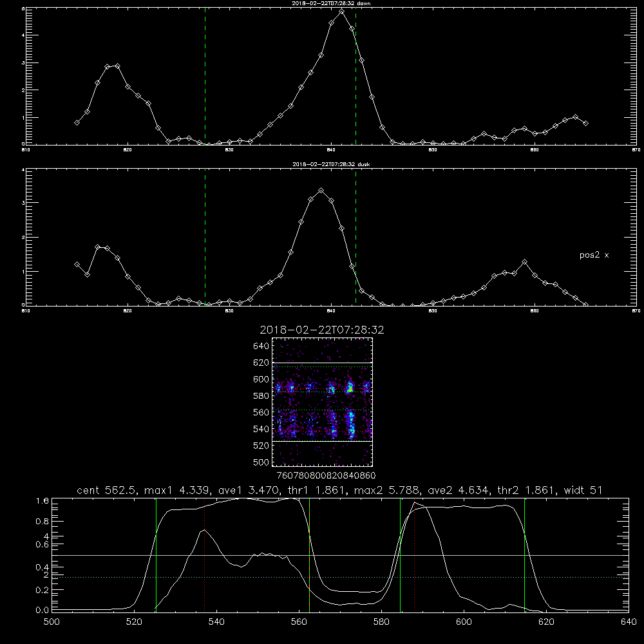Click the '560' y-axis label beside spectral image
The height and width of the screenshot is (644, 644).
click(x=261, y=412)
